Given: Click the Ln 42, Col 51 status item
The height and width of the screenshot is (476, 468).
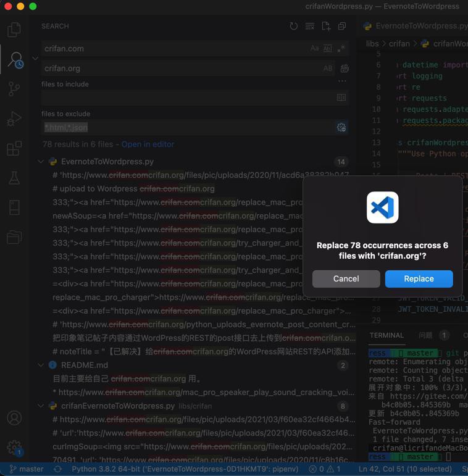Looking at the screenshot, I should [405, 469].
